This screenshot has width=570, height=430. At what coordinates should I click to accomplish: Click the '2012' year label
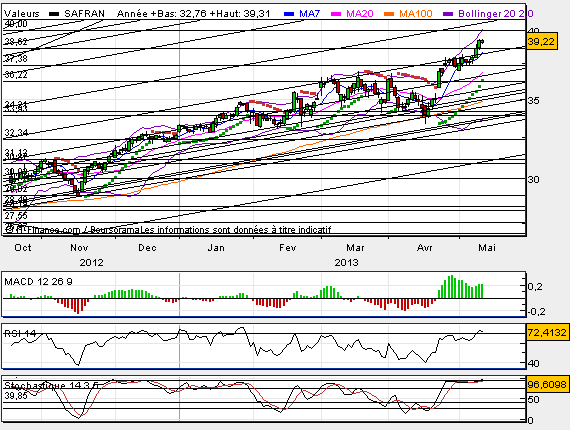[x=91, y=262]
